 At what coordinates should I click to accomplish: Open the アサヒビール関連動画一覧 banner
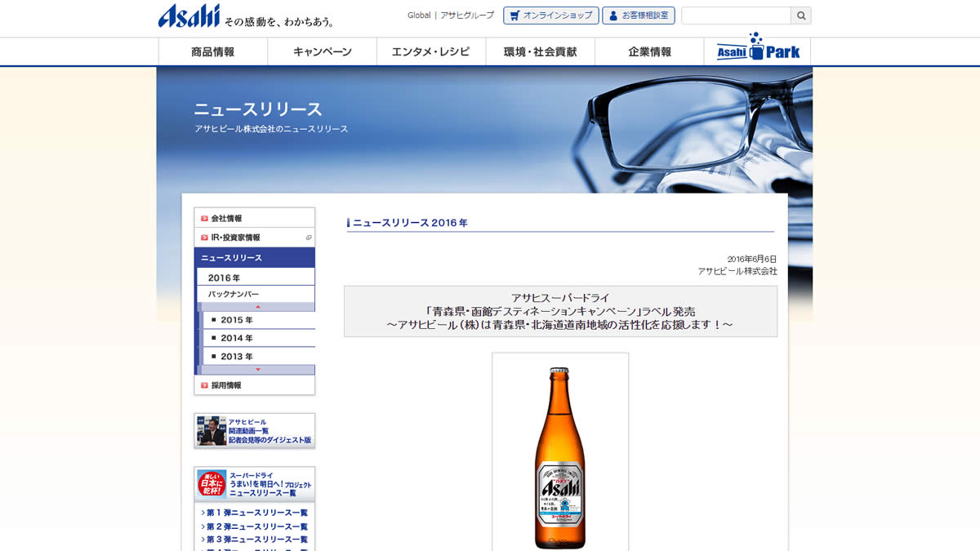[255, 430]
